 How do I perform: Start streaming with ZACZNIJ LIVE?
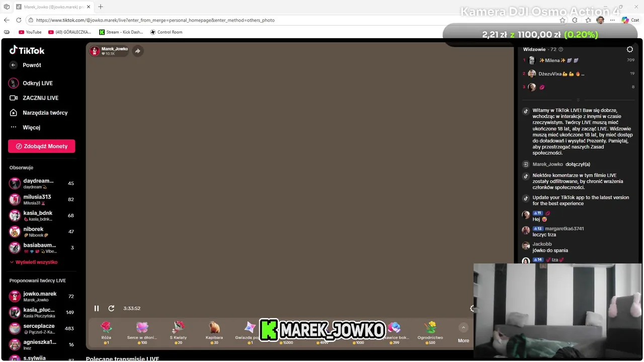pos(34,98)
